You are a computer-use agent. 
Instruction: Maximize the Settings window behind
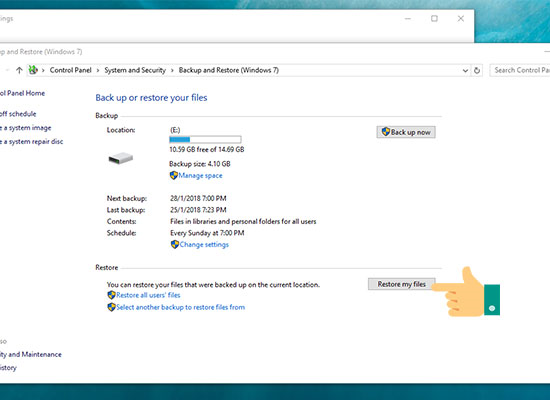click(434, 18)
